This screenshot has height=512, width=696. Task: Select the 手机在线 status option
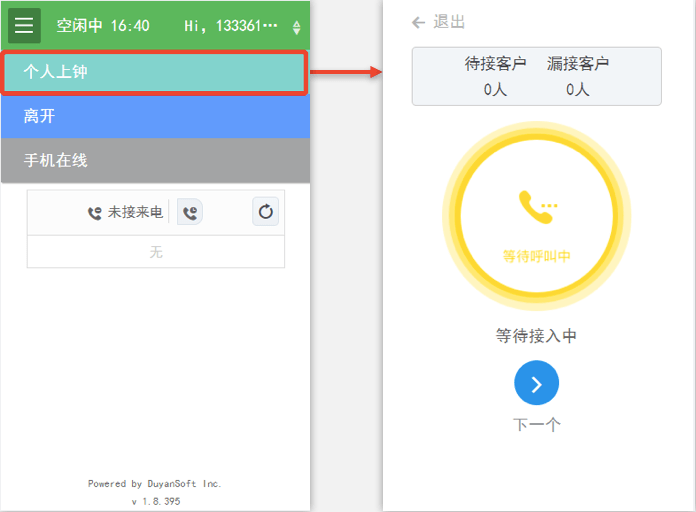pyautogui.click(x=155, y=160)
